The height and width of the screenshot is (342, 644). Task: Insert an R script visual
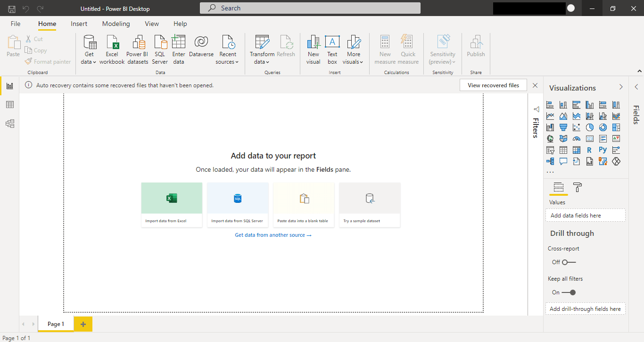(x=590, y=150)
